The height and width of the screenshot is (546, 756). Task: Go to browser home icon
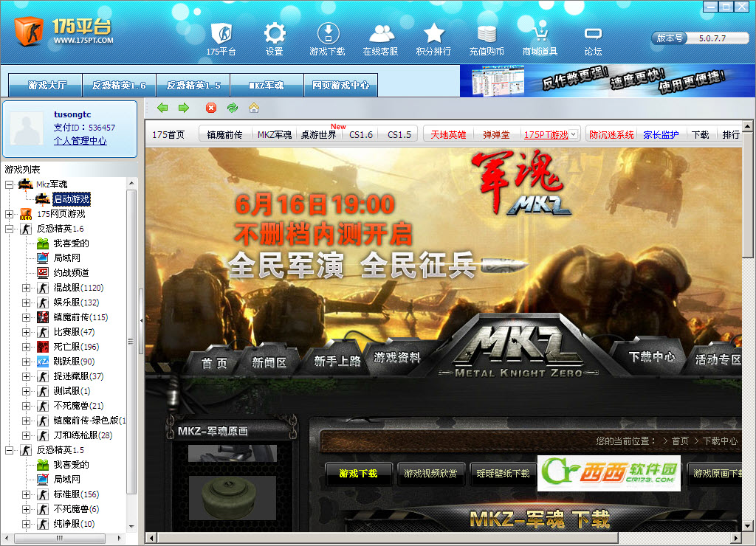(254, 108)
